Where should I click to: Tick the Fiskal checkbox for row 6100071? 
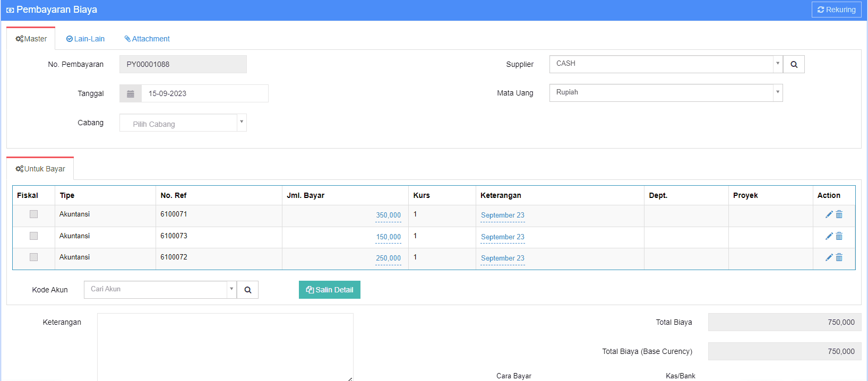33,214
